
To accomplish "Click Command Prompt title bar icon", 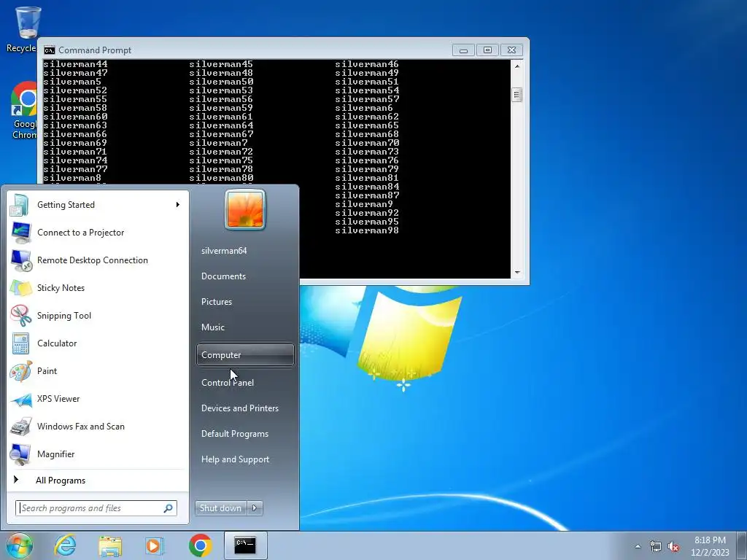I will pyautogui.click(x=49, y=50).
